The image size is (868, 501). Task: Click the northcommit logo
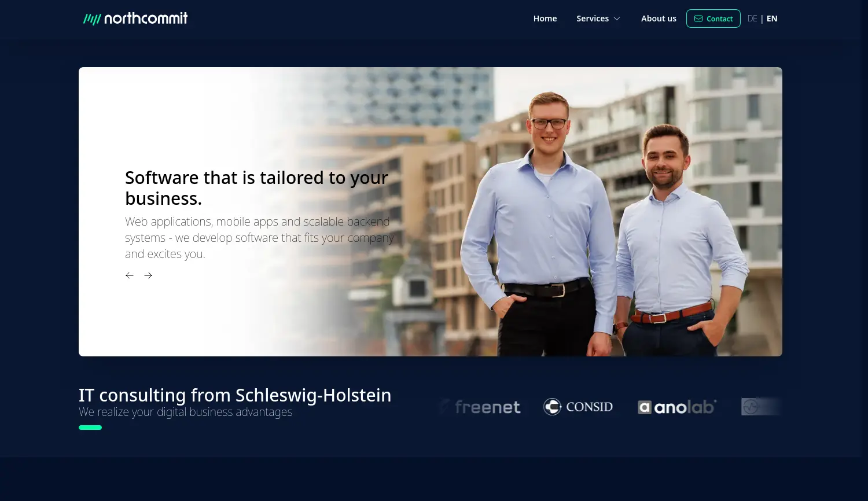point(135,19)
